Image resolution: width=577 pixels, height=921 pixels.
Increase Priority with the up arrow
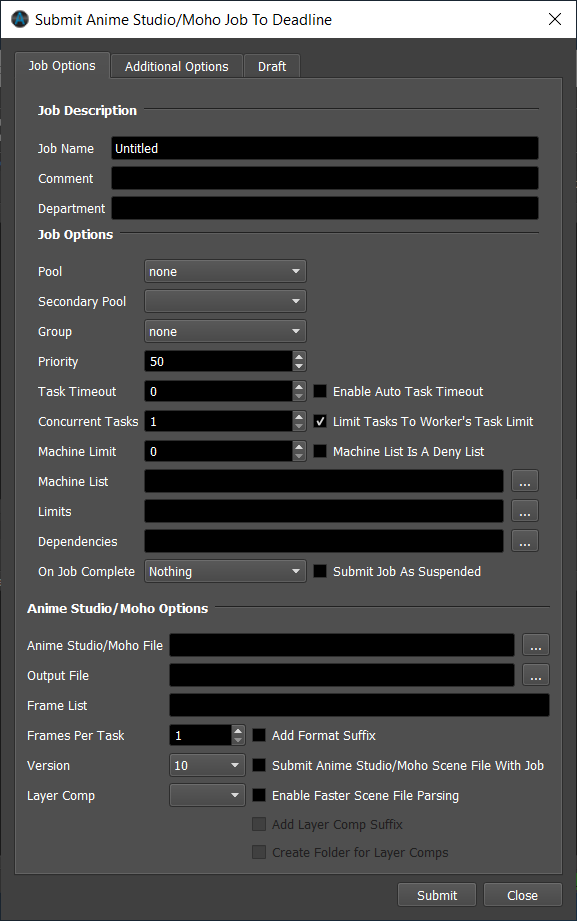coord(299,357)
